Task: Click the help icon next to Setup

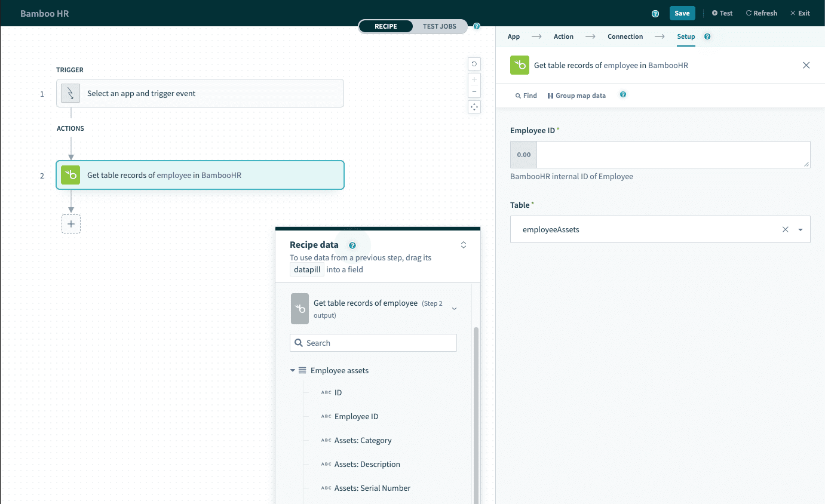Action: coord(707,36)
